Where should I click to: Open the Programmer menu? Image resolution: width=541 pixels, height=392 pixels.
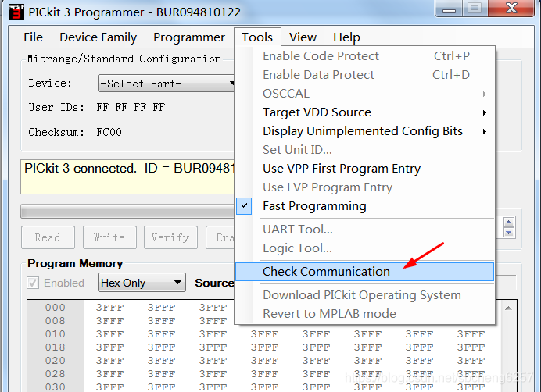click(189, 37)
